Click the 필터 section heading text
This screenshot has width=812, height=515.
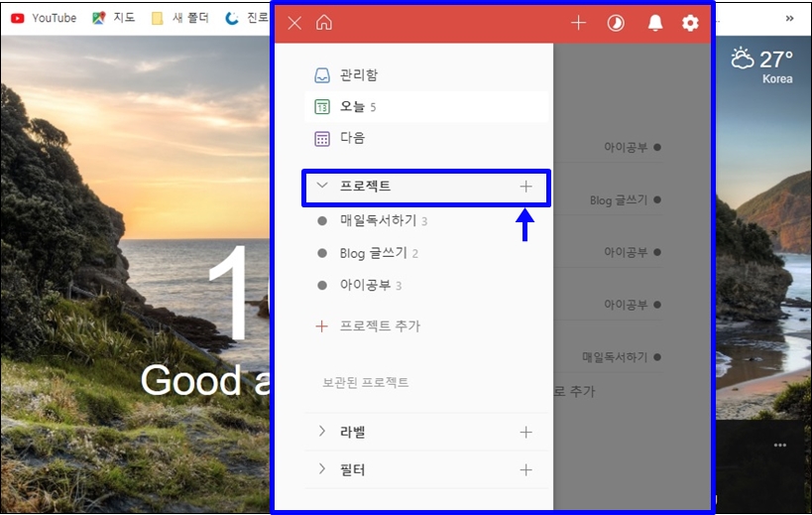(353, 469)
